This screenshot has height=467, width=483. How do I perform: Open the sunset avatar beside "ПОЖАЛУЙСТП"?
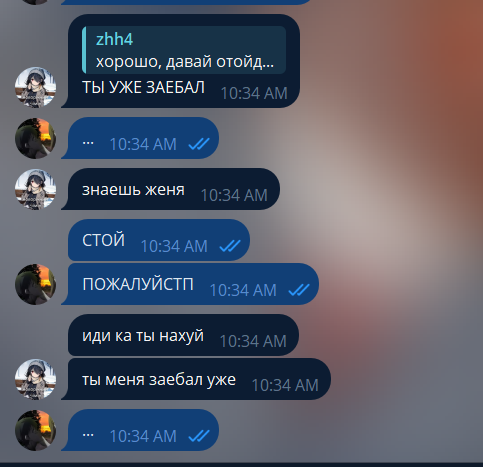click(x=35, y=284)
